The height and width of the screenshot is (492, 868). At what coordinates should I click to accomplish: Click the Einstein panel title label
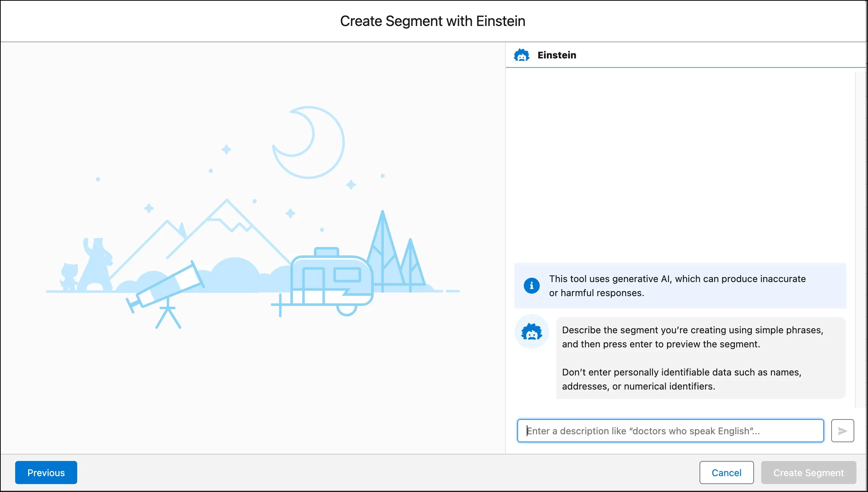tap(557, 55)
